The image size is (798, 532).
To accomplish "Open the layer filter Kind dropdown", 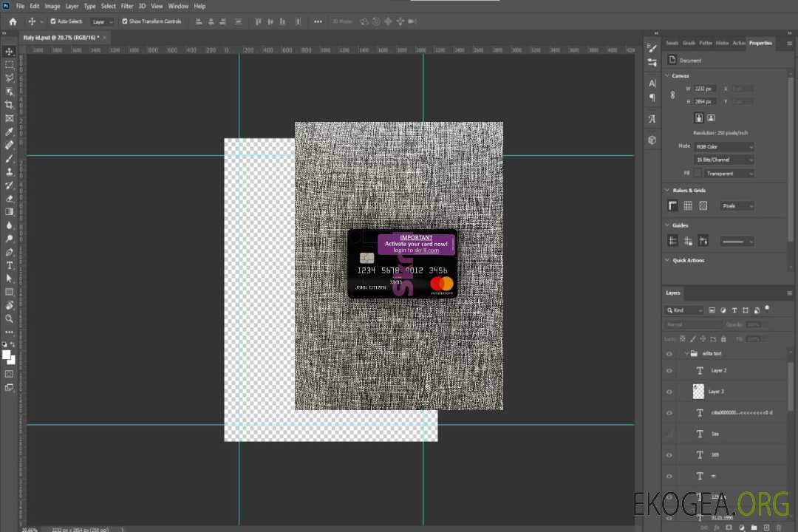I will [684, 310].
